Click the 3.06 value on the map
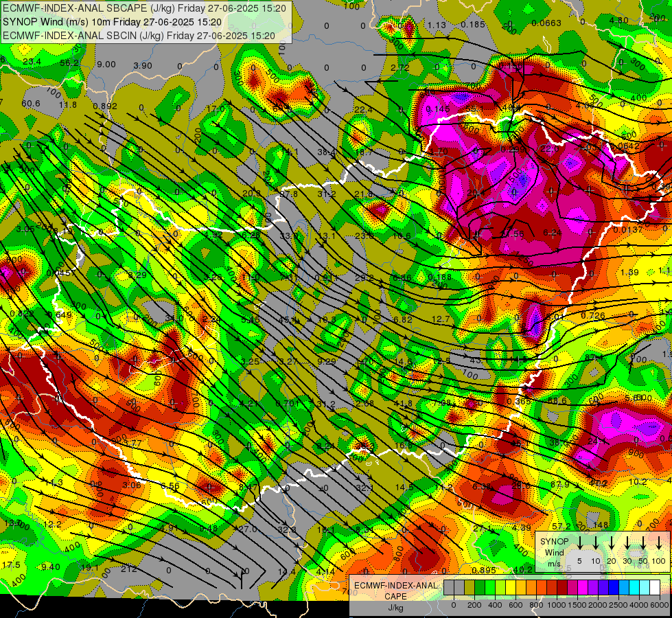 click(x=131, y=485)
